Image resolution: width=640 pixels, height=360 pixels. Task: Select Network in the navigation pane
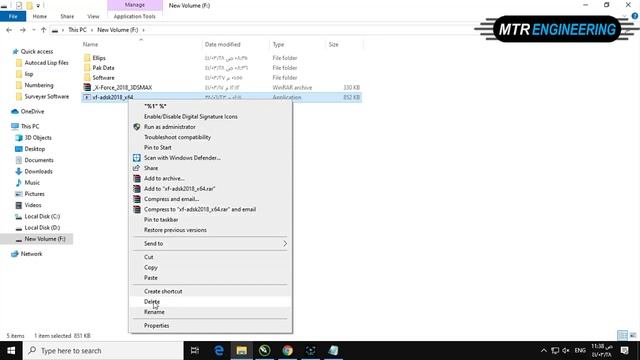pyautogui.click(x=31, y=254)
